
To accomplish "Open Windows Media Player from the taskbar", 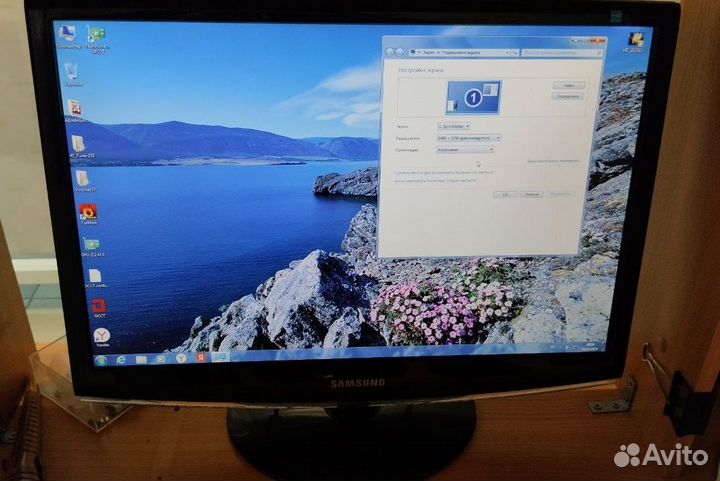I will (161, 359).
